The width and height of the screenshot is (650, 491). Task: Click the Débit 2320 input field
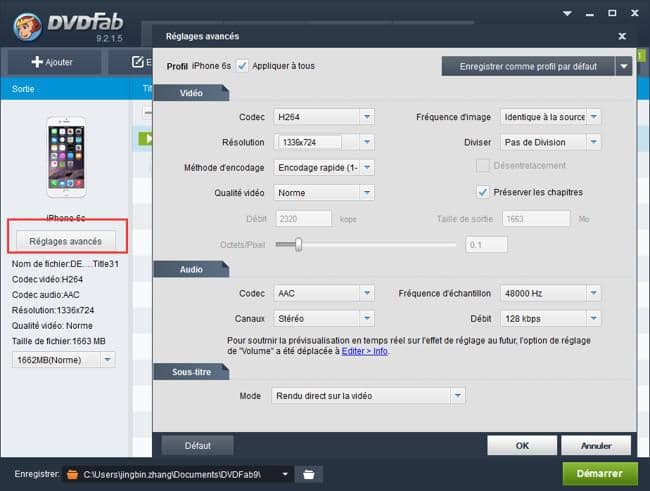303,219
